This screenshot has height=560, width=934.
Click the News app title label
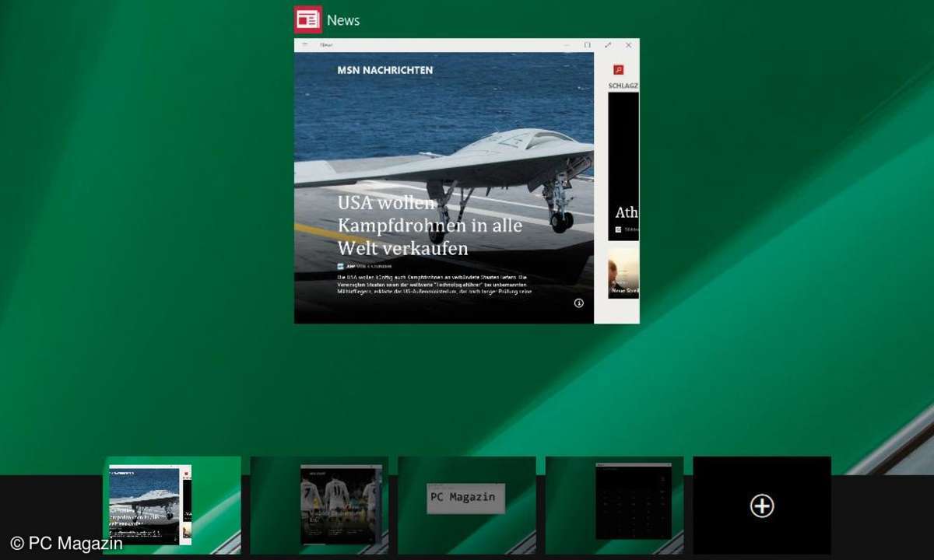pyautogui.click(x=343, y=20)
